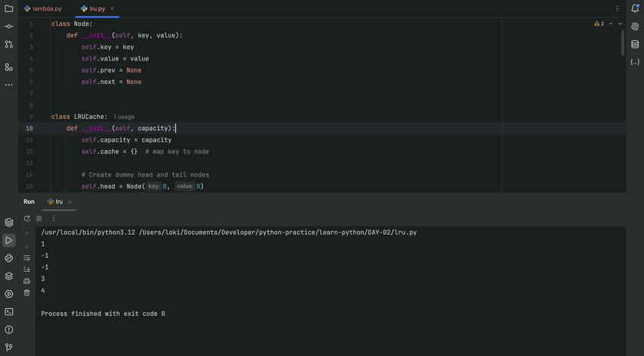Open the Project tool window folder icon
Viewport: 644px width, 356px height.
coord(9,8)
